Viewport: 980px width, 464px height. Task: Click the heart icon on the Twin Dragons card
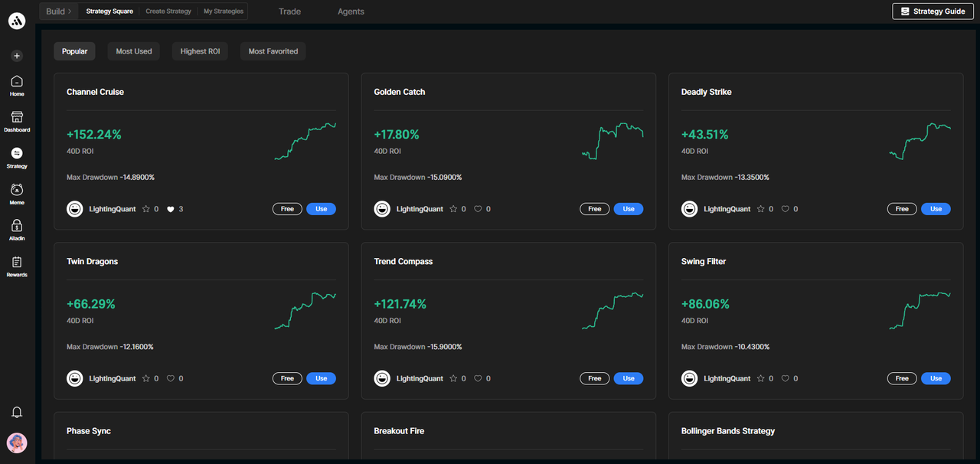click(x=171, y=378)
